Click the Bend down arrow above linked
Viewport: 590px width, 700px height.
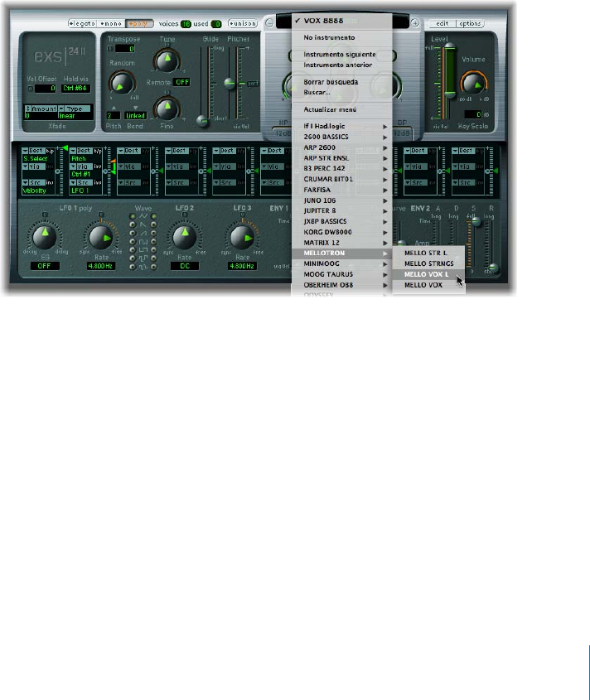tap(135, 108)
